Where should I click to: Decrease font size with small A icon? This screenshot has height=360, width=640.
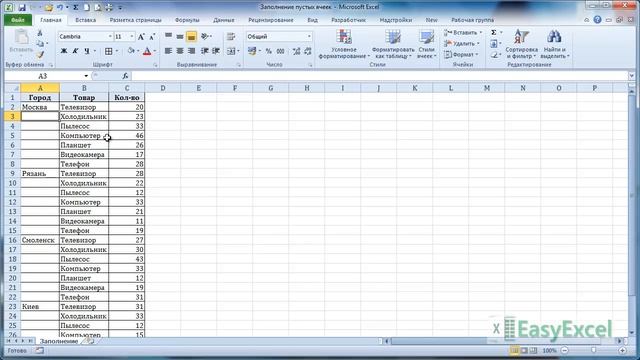tap(152, 37)
